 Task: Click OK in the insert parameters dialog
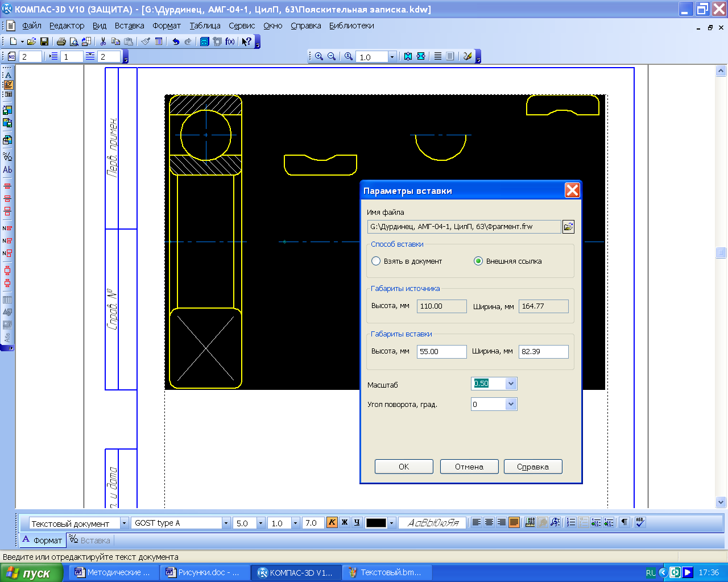tap(404, 467)
